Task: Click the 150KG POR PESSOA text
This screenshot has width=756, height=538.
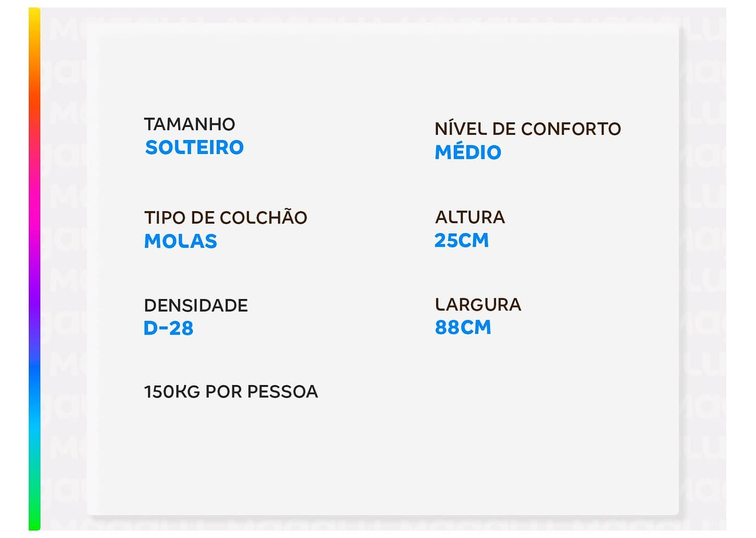Action: (231, 392)
